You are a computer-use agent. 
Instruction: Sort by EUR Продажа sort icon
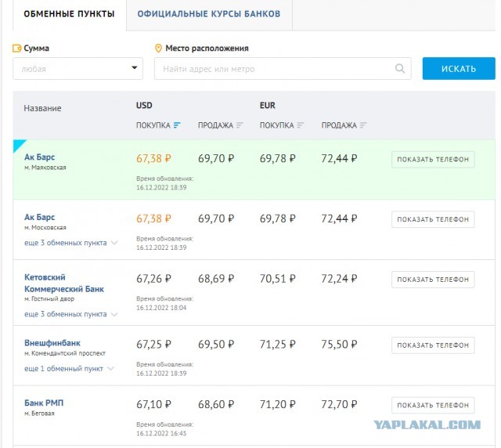pyautogui.click(x=363, y=125)
